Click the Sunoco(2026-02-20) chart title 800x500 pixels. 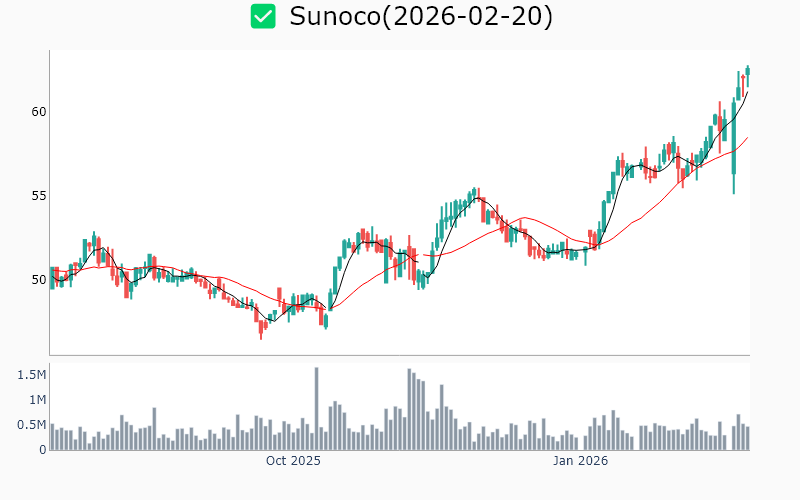(x=420, y=16)
